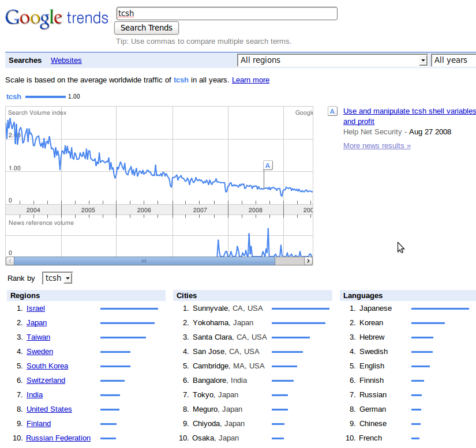The image size is (476, 448).
Task: Click the 2008 year label on timeline
Action: click(x=255, y=210)
